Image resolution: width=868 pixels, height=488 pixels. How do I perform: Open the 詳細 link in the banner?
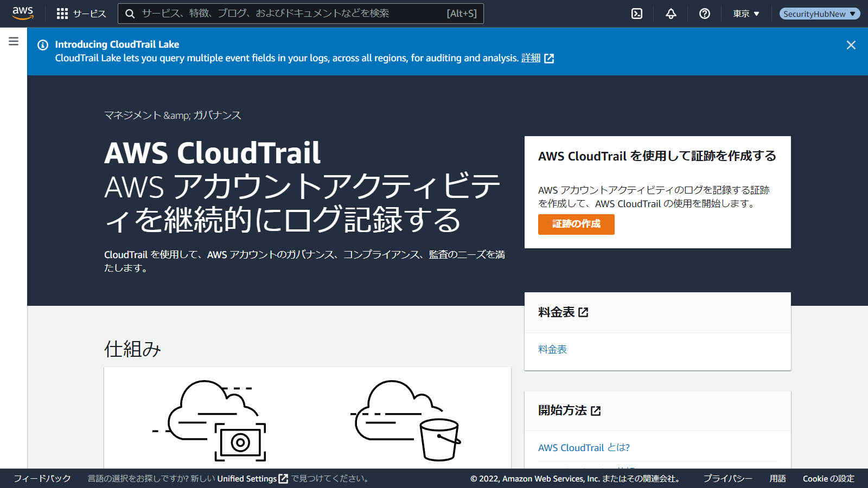coord(531,58)
